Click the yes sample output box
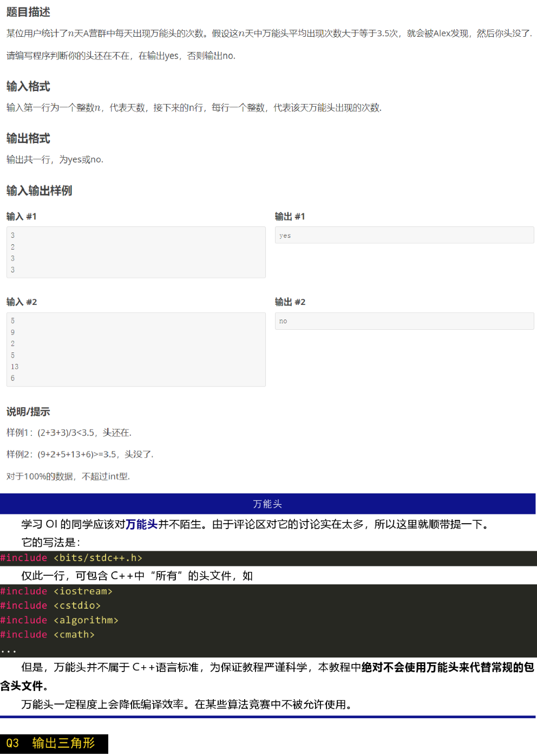 coord(404,236)
